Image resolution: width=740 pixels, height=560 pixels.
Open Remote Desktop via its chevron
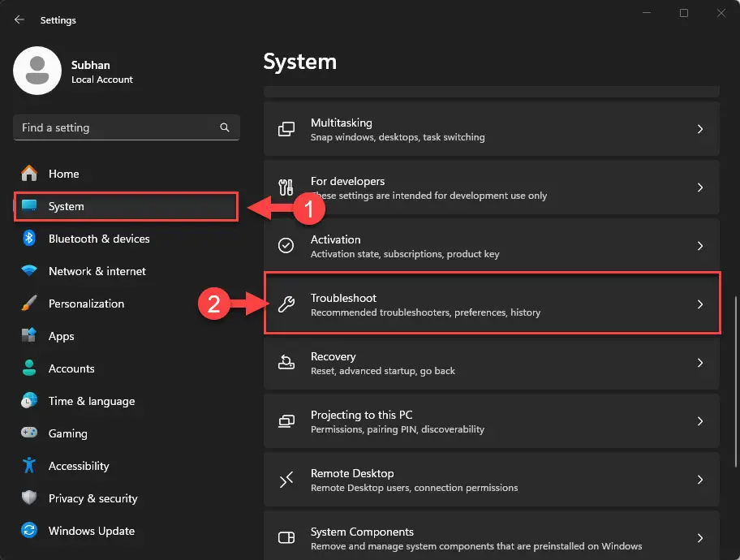(700, 480)
